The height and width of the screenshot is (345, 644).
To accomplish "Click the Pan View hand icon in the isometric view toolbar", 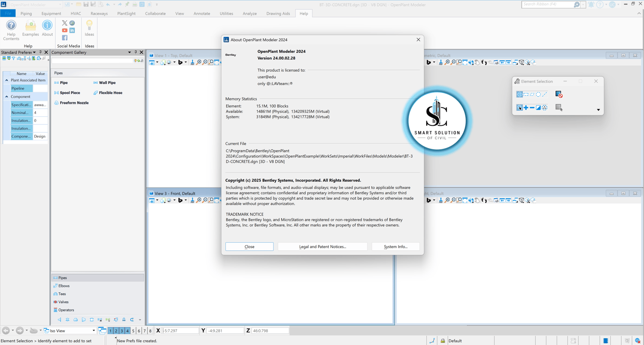I will click(x=477, y=62).
